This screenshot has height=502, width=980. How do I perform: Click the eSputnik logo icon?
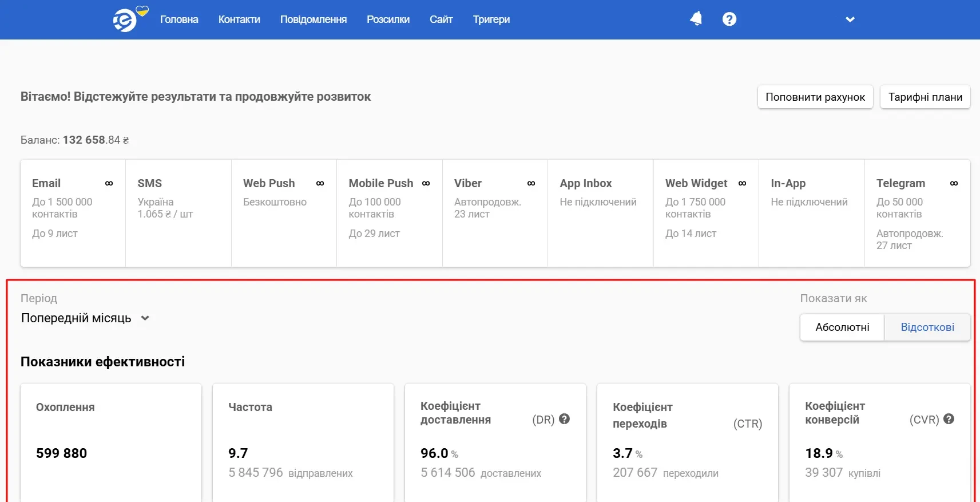tap(125, 20)
